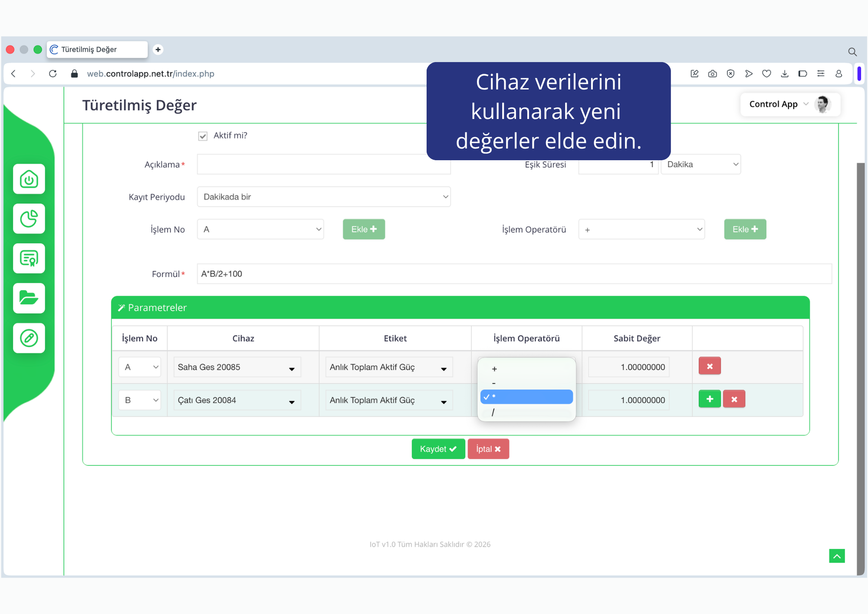The width and height of the screenshot is (868, 614).
Task: Select the * operator option
Action: pyautogui.click(x=526, y=397)
